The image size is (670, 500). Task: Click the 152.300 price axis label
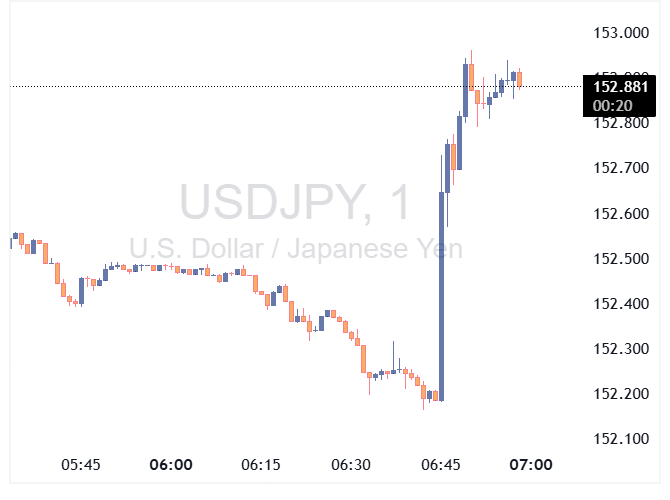click(621, 349)
